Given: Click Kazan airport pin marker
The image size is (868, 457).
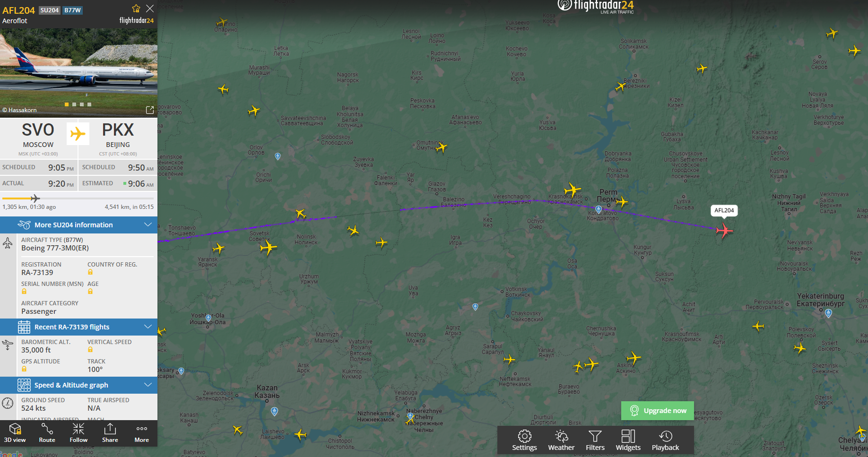Looking at the screenshot, I should (274, 412).
